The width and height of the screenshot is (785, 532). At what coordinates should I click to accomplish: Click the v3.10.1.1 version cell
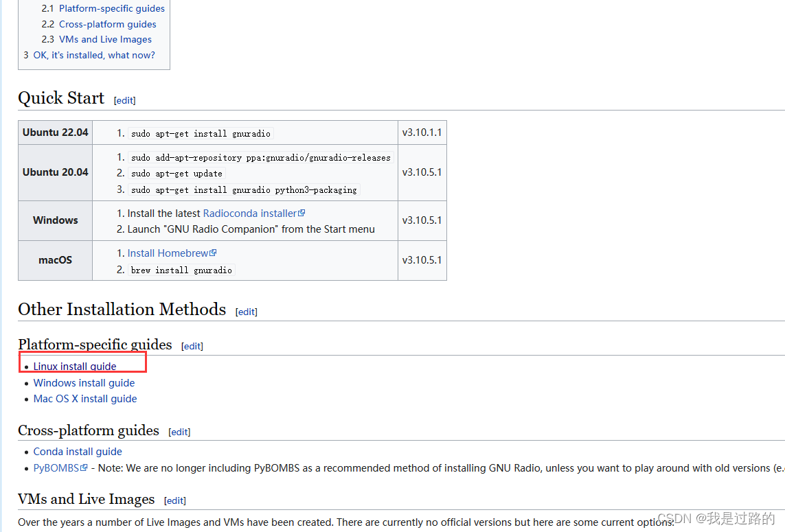click(x=422, y=132)
